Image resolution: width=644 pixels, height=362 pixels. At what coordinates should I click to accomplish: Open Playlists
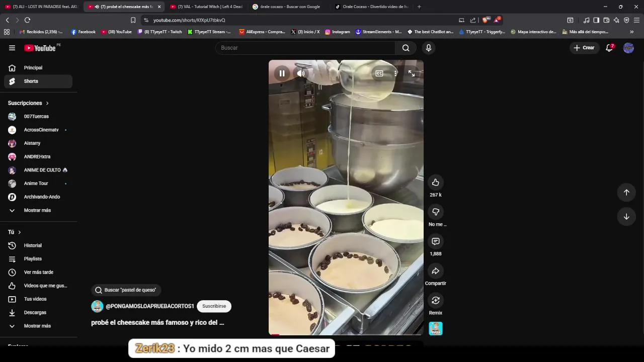coord(38,259)
